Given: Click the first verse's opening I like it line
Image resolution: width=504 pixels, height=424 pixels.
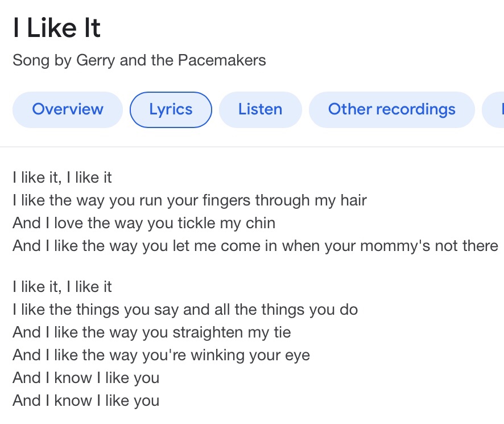Looking at the screenshot, I should click(x=62, y=178).
